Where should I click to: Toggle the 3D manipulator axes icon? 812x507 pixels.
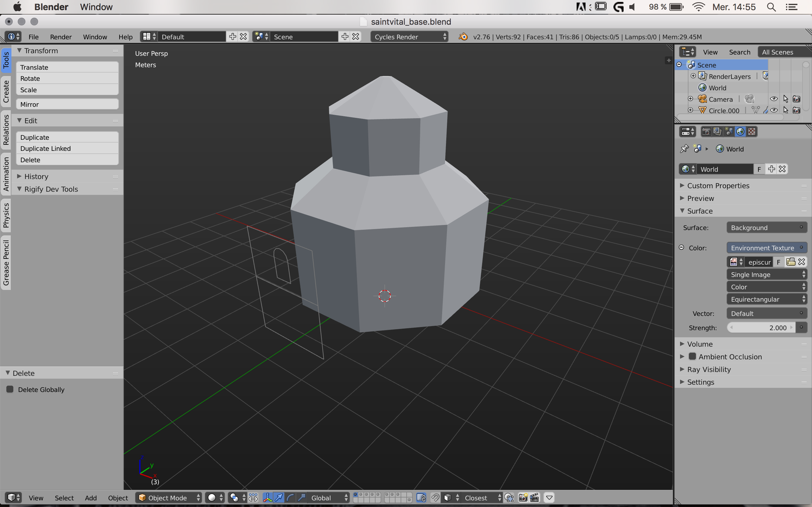coord(267,497)
